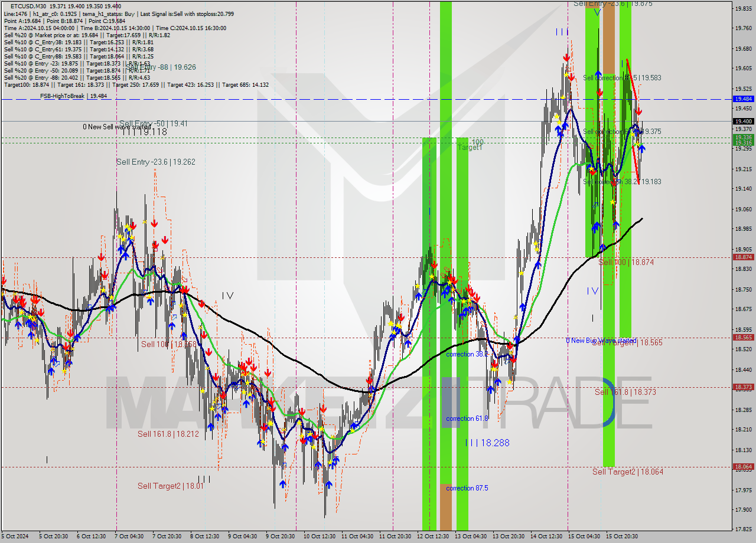
Task: Click the '14 Oct 12:30' time axis label
Action: pos(546,537)
